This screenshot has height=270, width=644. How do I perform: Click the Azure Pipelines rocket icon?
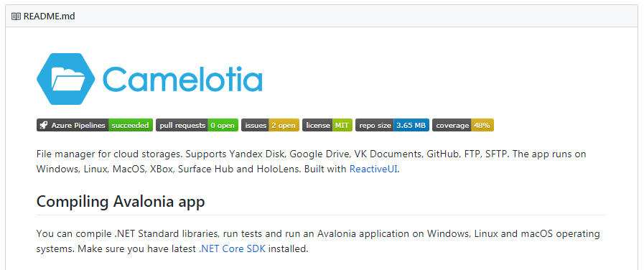[x=44, y=126]
